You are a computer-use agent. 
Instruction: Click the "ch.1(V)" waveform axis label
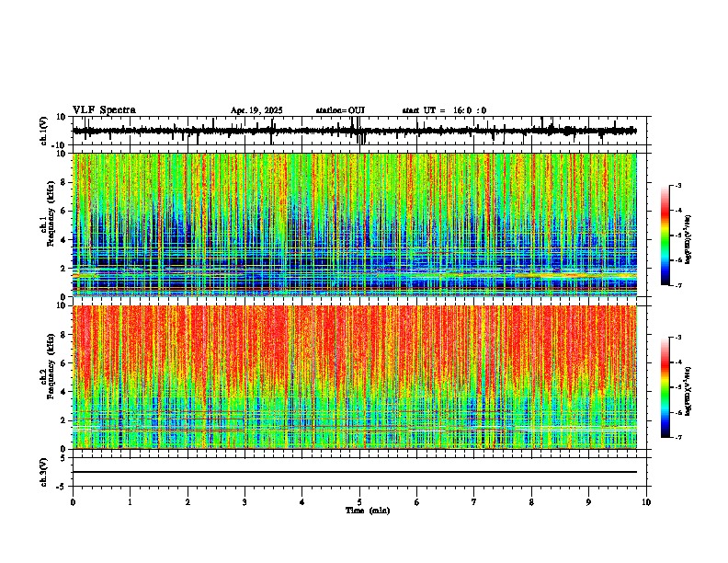pos(44,131)
